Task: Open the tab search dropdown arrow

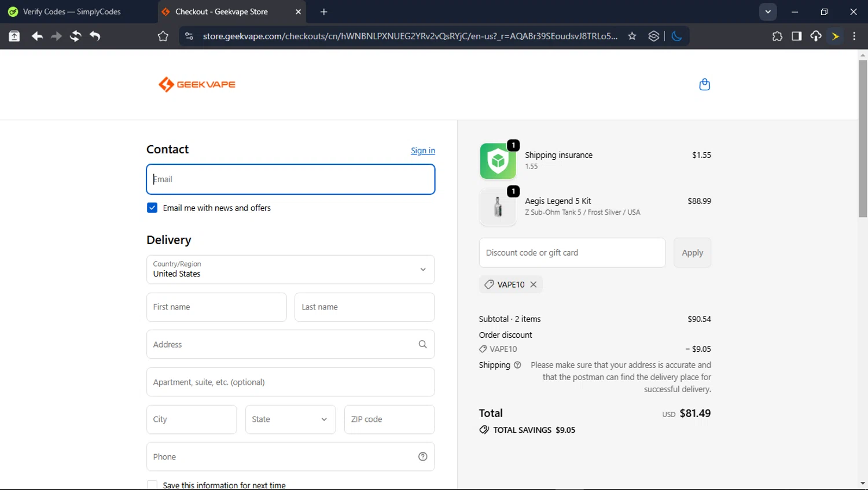Action: click(768, 12)
